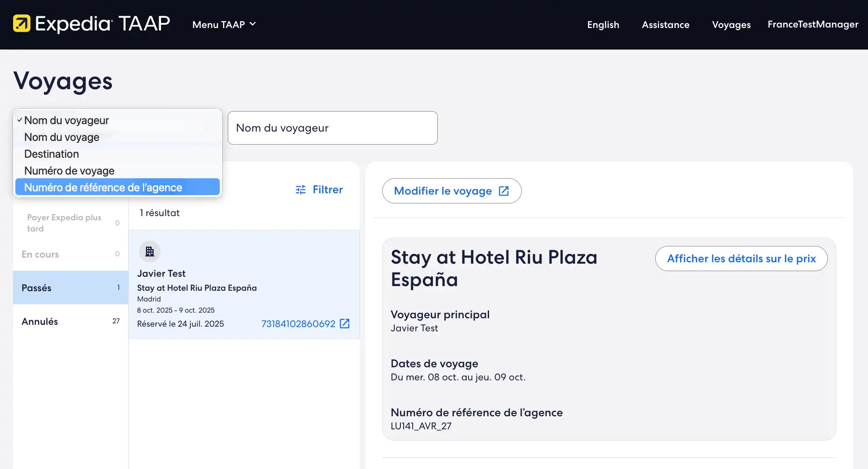The width and height of the screenshot is (868, 469).
Task: Click the 'Voyageur principal' label
Action: pos(440,315)
